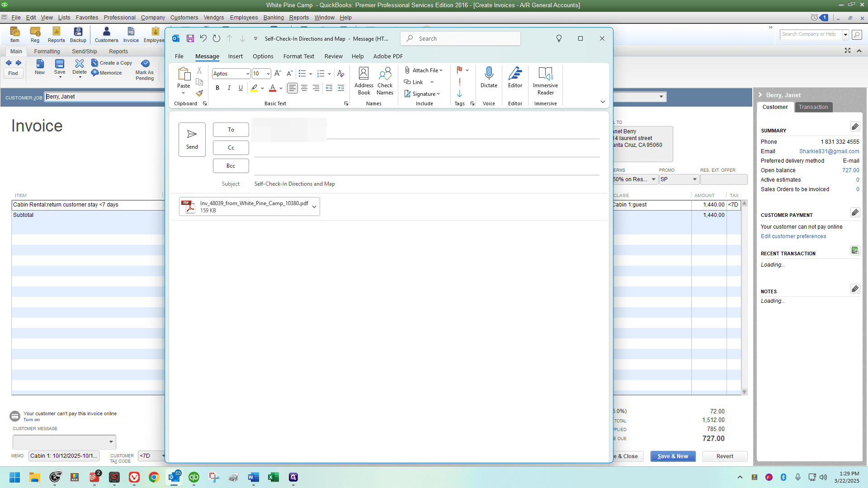
Task: Click the Format Painter icon
Action: pyautogui.click(x=199, y=93)
